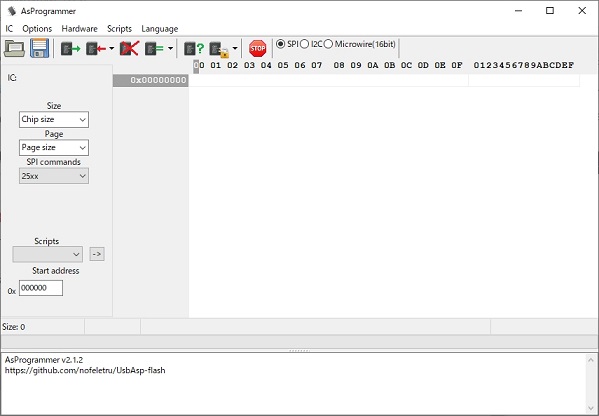Click the Open file folder icon
The width and height of the screenshot is (599, 416).
(x=15, y=49)
